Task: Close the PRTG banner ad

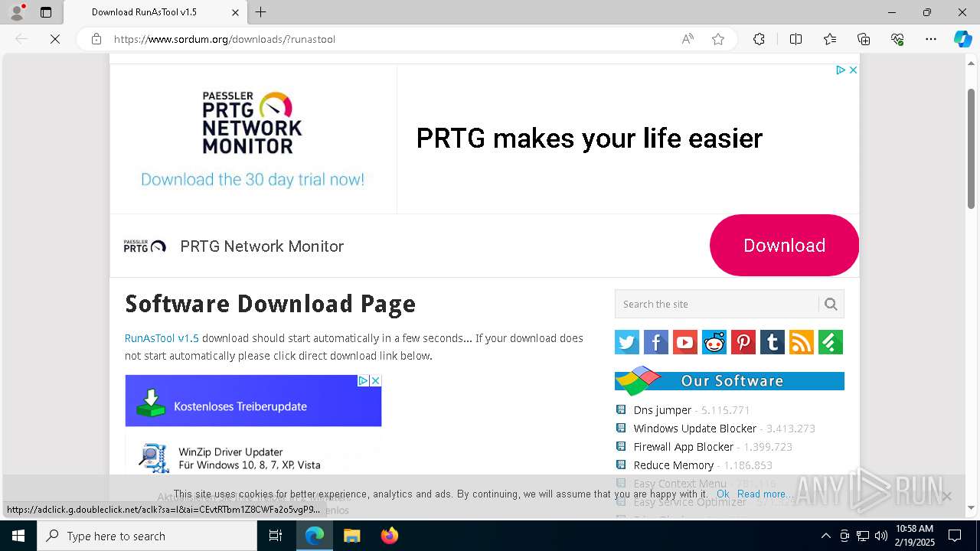Action: coord(853,70)
